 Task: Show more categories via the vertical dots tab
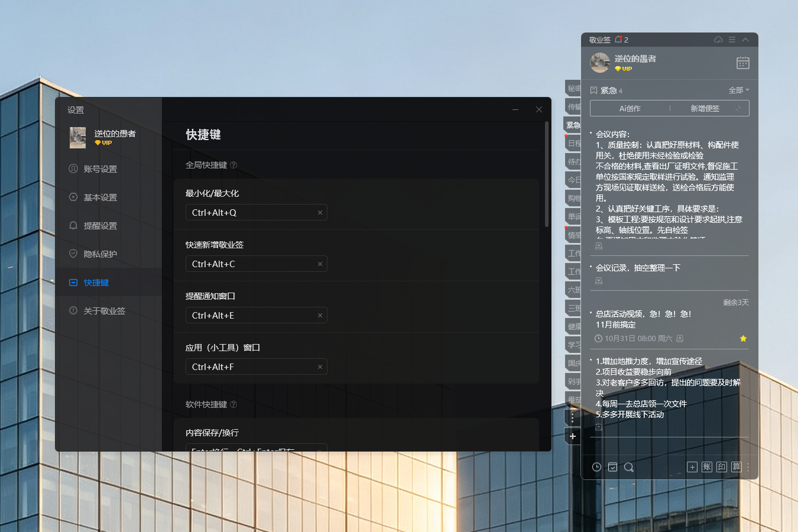coord(573,417)
